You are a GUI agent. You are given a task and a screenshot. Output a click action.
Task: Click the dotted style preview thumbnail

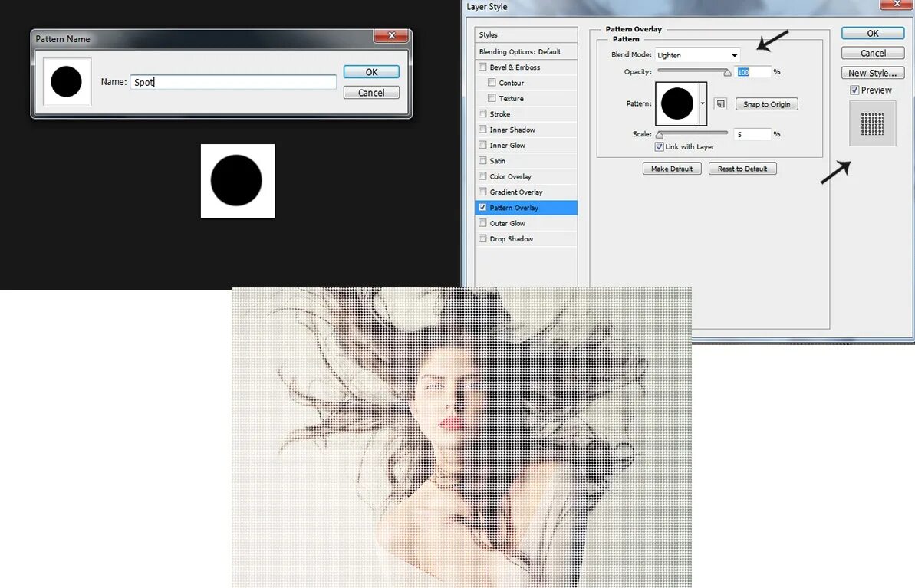872,123
